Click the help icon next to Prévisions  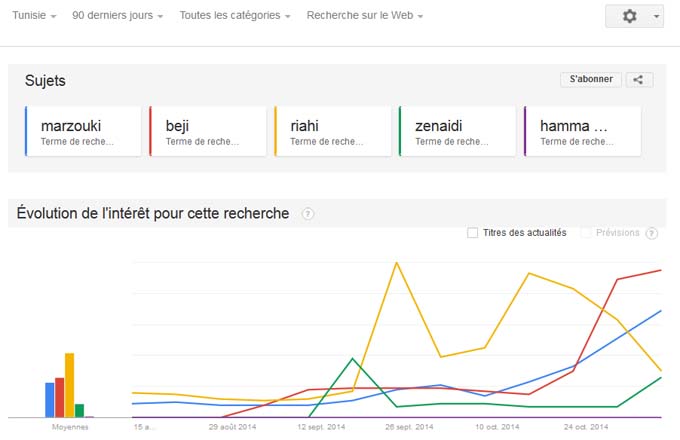click(652, 233)
